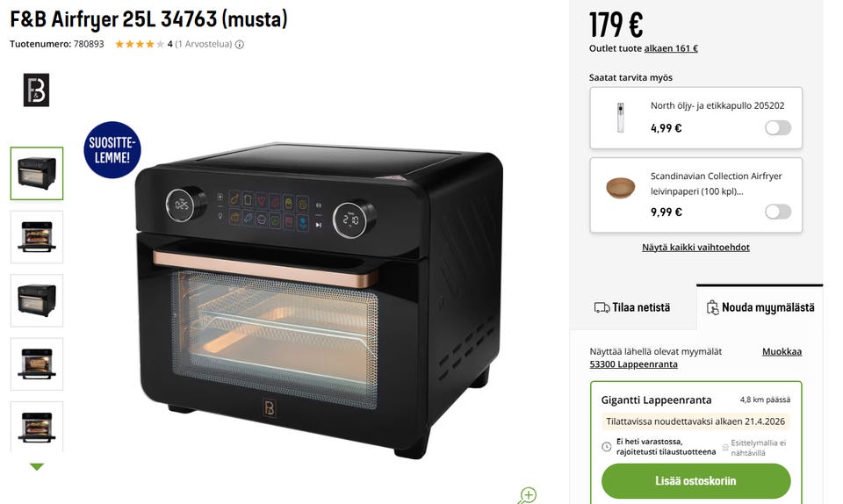
Task: Click the F&B brand logo icon
Action: point(36,90)
